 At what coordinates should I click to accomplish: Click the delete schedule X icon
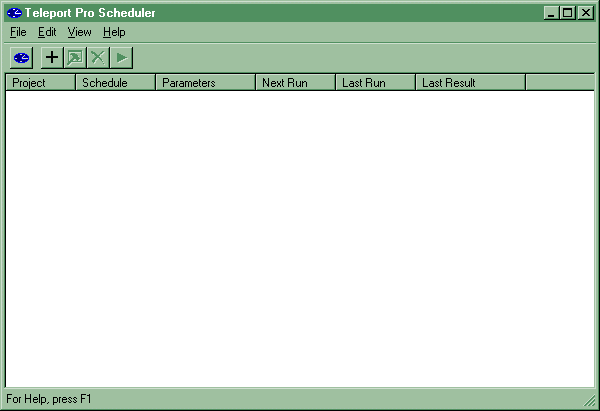click(98, 58)
